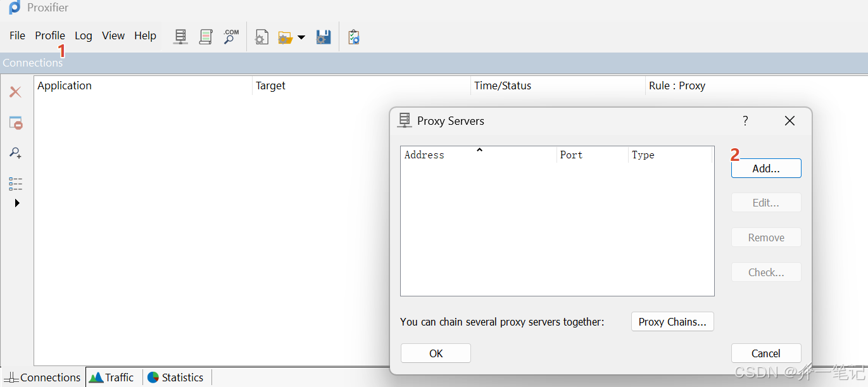The width and height of the screenshot is (868, 387).
Task: Open the Profile menu
Action: pyautogui.click(x=50, y=35)
